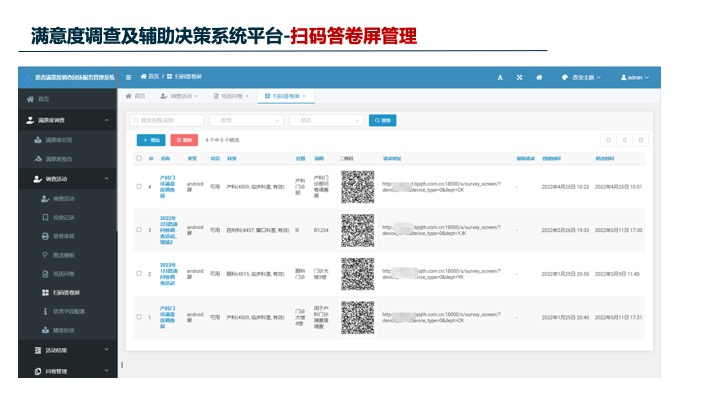Screen dimensions: 720x405
Task: Click the cell '2022年1月25日 20:40'
Action: point(565,317)
